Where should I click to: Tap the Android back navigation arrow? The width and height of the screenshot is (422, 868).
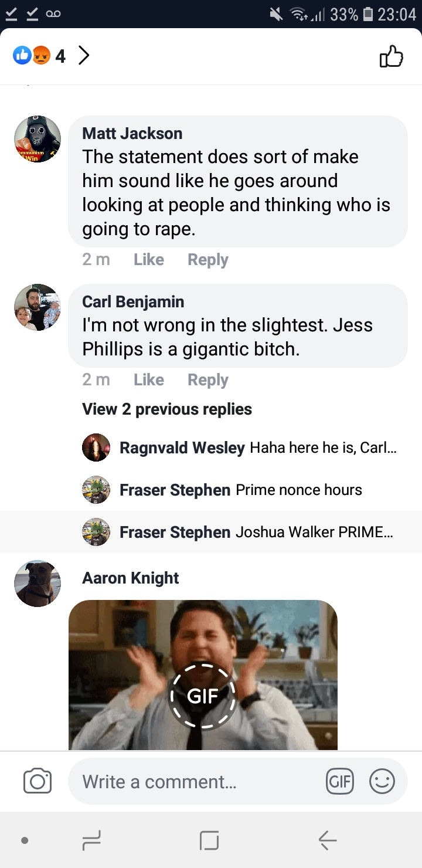327,840
